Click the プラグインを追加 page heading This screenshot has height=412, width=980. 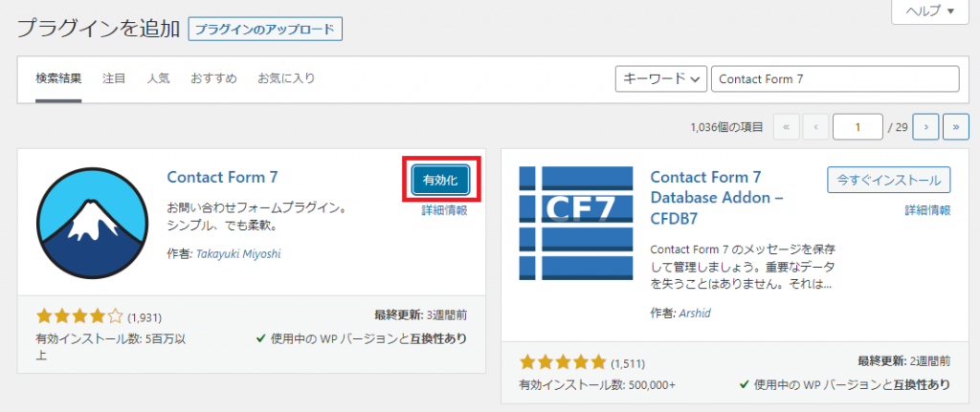pyautogui.click(x=98, y=29)
